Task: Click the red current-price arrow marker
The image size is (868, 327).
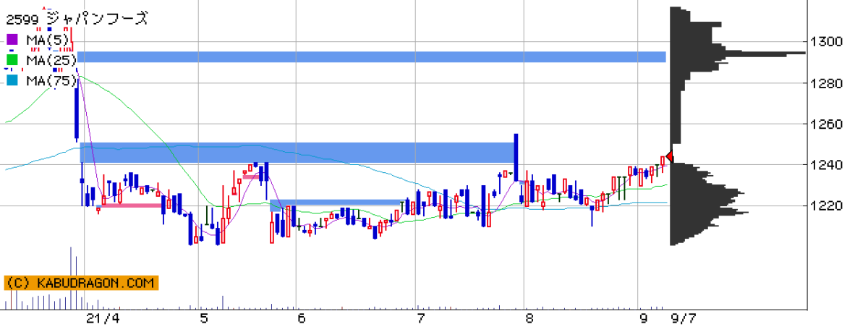Action: (670, 156)
